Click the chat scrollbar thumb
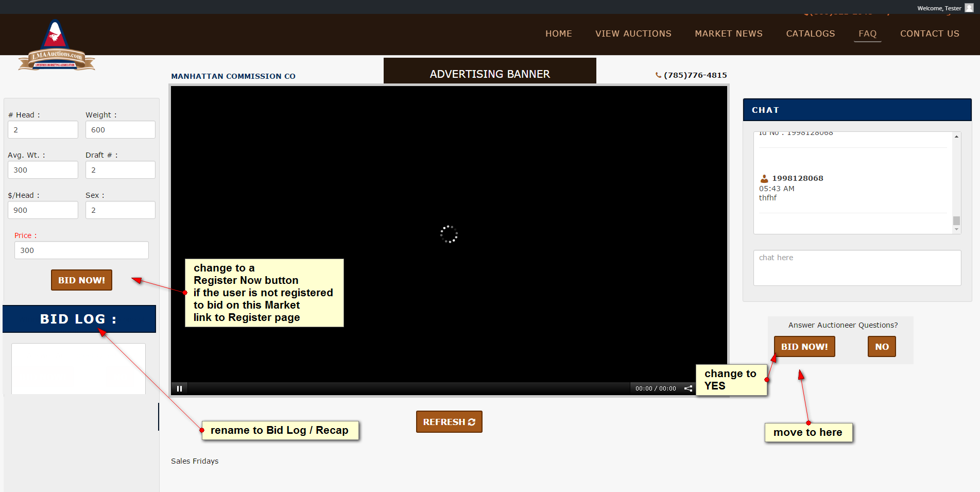The height and width of the screenshot is (492, 980). [x=956, y=220]
